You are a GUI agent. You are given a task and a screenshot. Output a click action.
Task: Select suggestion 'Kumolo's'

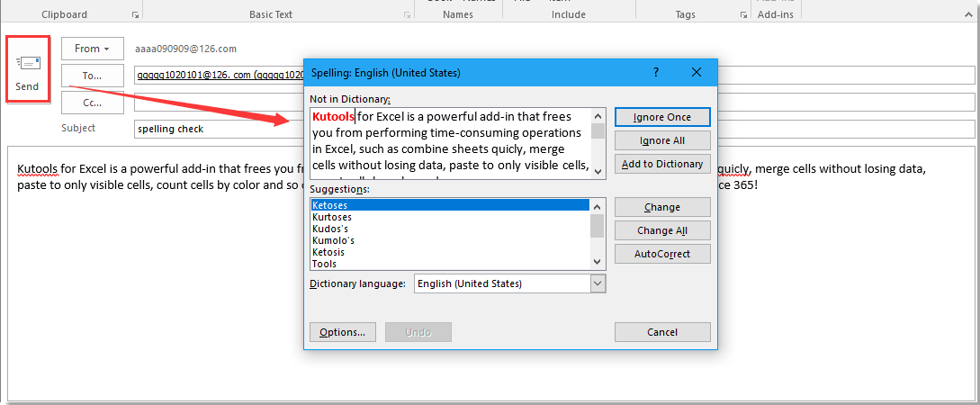(x=450, y=240)
